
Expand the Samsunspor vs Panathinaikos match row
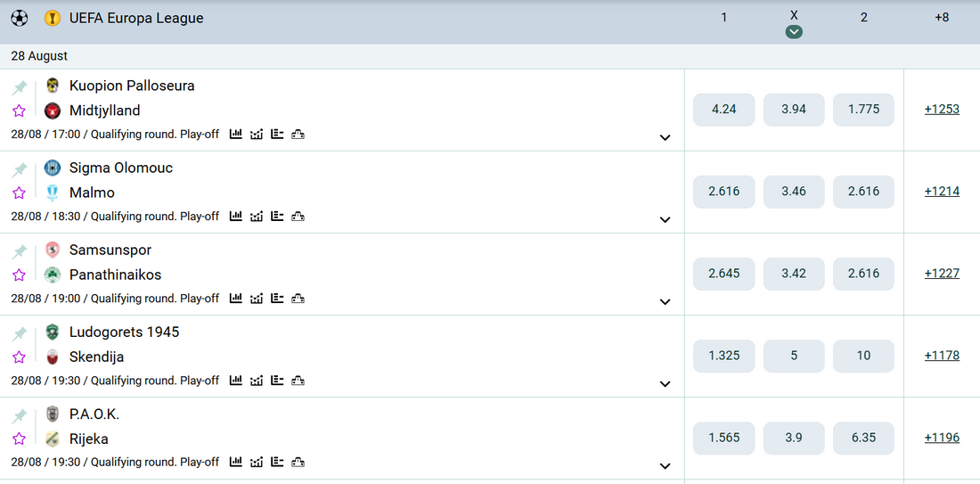click(x=665, y=301)
